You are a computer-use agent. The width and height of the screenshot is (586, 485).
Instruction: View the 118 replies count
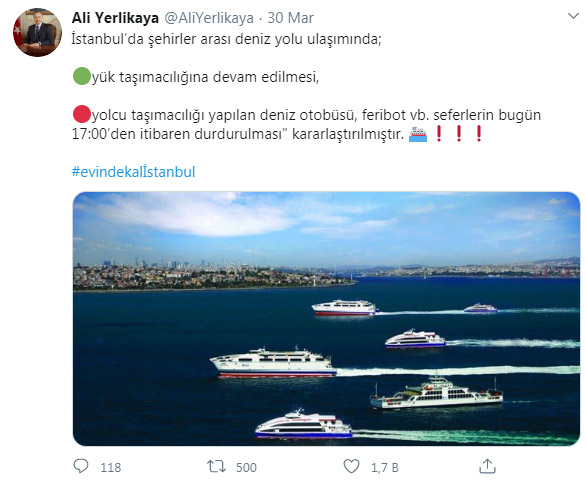111,467
